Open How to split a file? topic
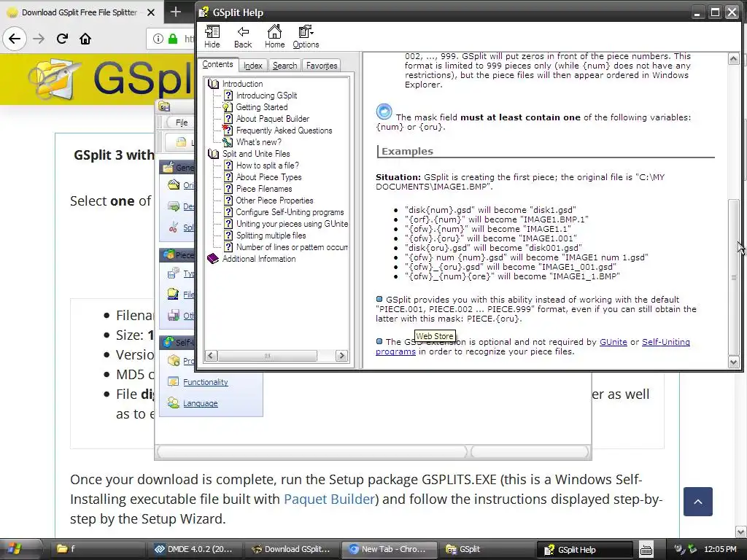 [267, 166]
